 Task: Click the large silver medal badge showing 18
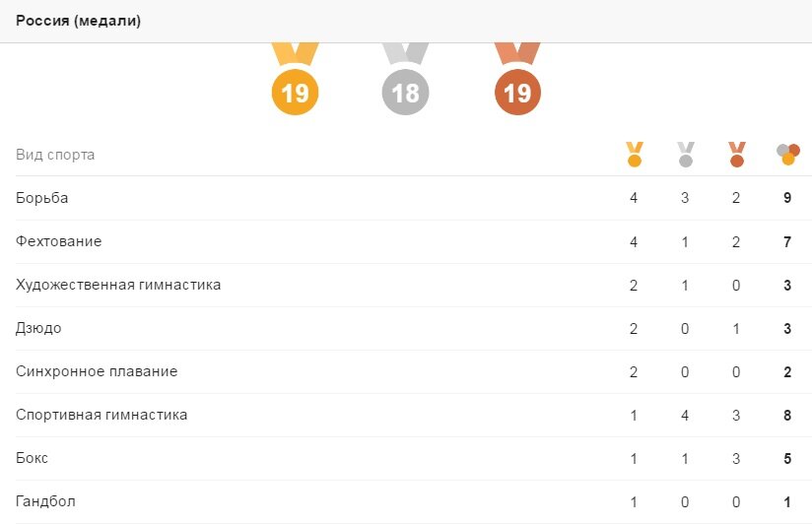405,93
